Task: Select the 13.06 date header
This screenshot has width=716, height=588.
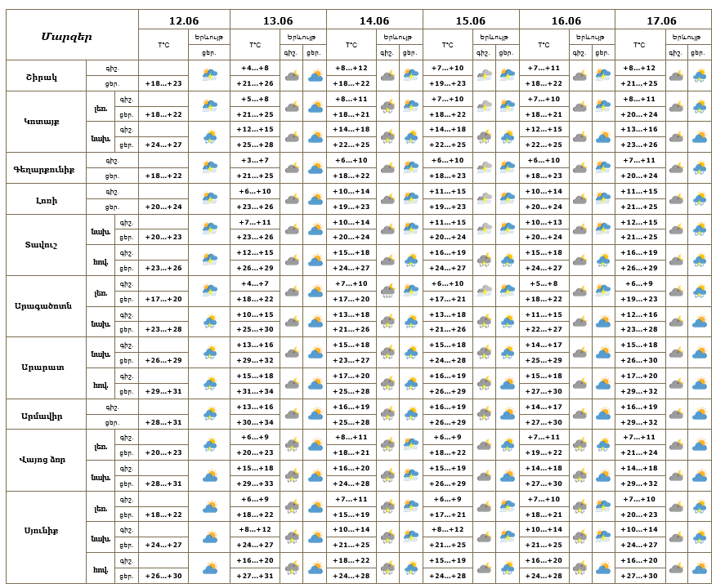Action: (278, 20)
